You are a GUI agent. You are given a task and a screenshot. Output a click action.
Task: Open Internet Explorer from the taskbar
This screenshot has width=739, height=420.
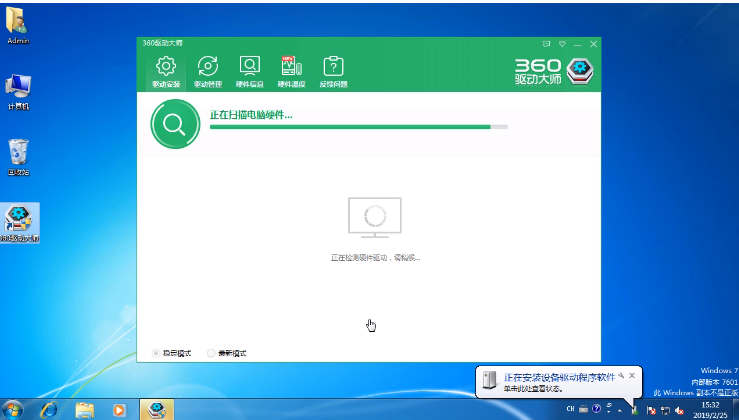click(x=48, y=409)
